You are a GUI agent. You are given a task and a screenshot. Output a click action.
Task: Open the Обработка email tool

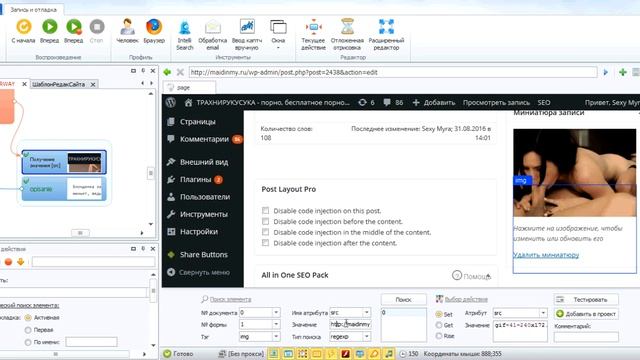(212, 27)
